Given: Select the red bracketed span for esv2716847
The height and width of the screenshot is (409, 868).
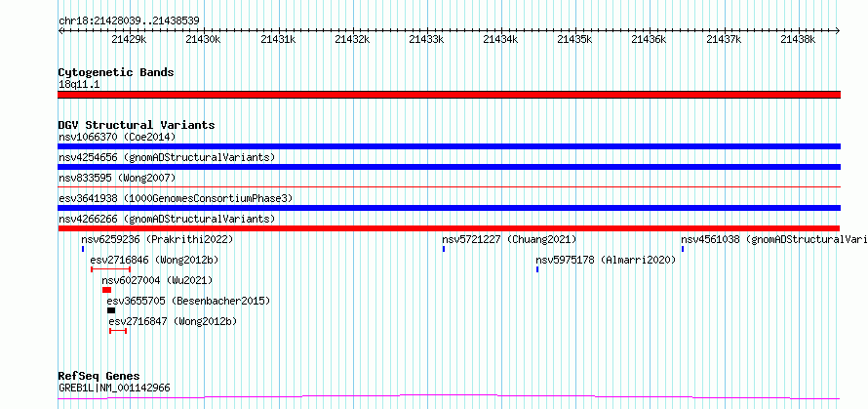Looking at the screenshot, I should coord(118,331).
